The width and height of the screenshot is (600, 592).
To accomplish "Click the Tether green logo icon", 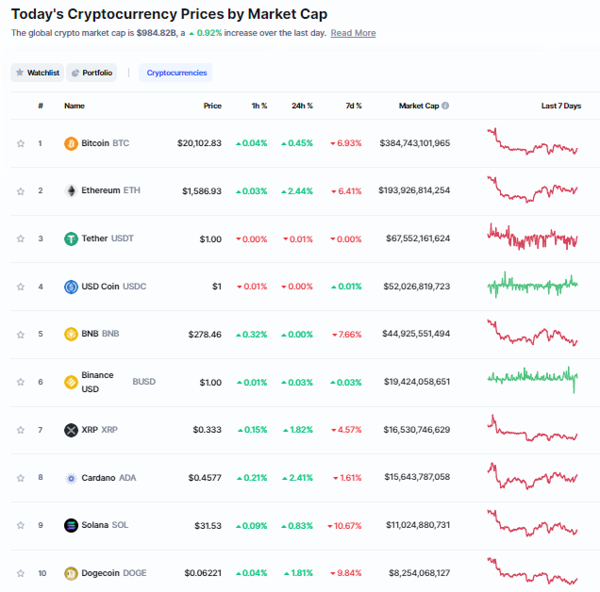I will click(x=71, y=239).
